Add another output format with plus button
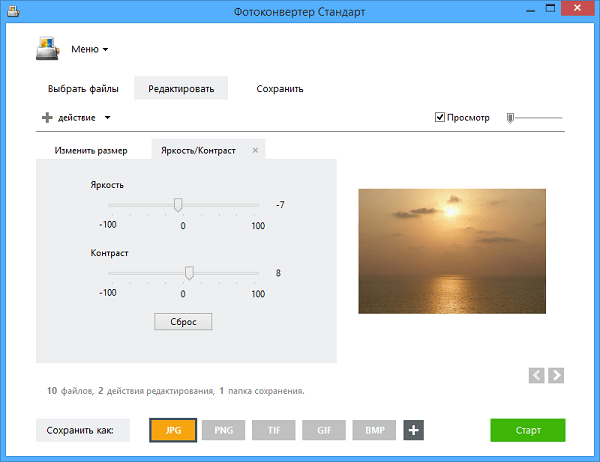Image resolution: width=600 pixels, height=462 pixels. tap(414, 430)
